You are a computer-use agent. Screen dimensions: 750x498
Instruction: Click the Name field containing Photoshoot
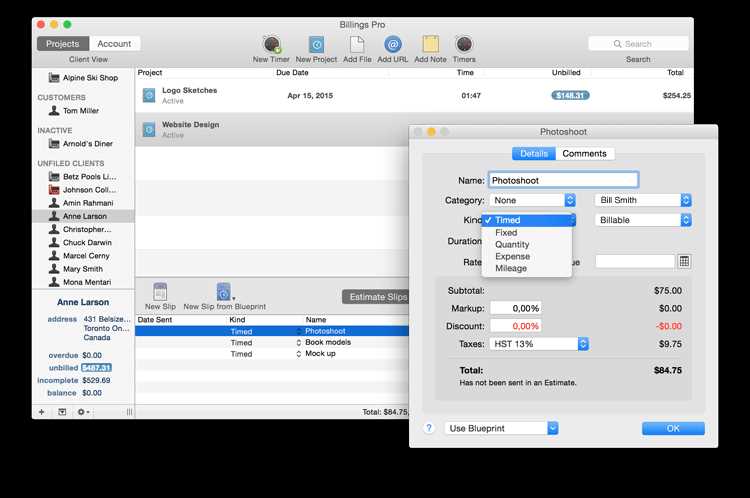click(563, 180)
